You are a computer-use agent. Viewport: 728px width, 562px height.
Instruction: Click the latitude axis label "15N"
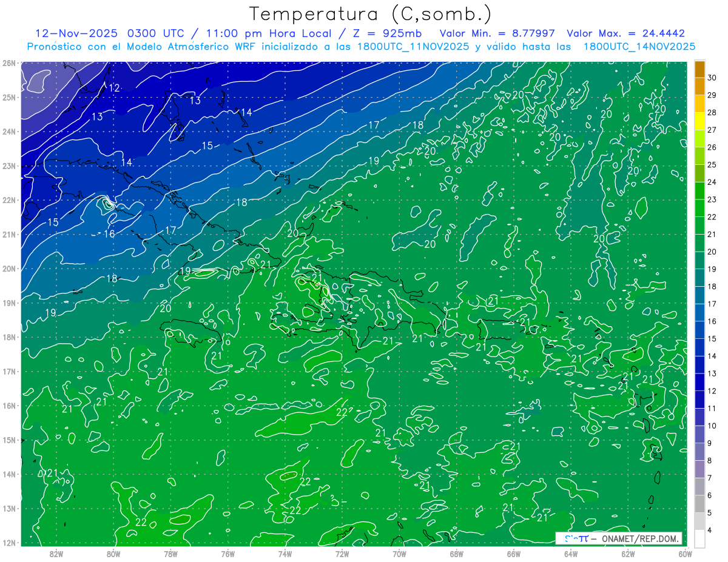(9, 440)
